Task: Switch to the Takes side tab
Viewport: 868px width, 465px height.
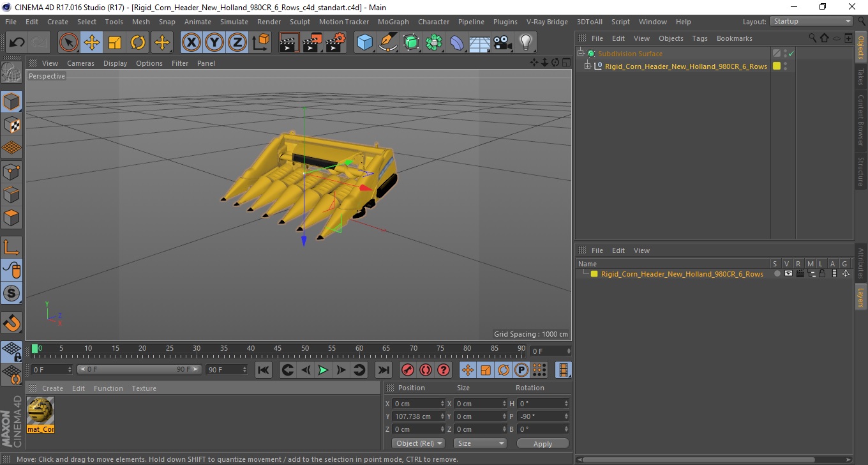Action: [x=861, y=77]
